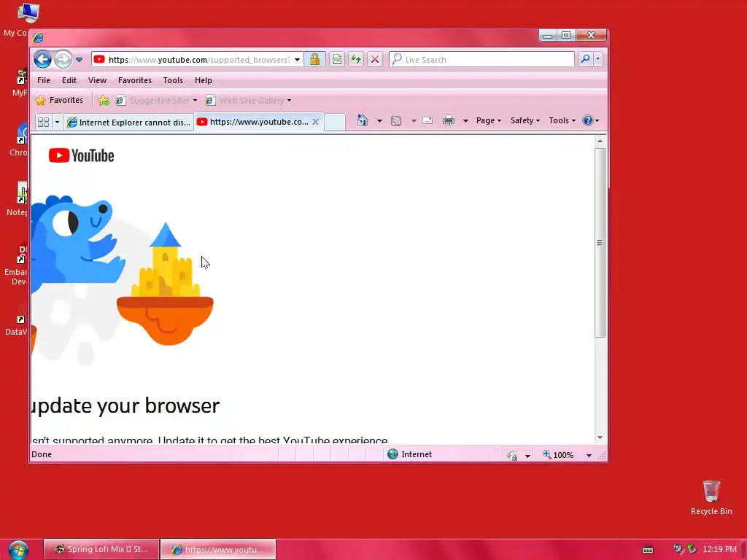
Task: Click the search magnifier button
Action: (585, 59)
